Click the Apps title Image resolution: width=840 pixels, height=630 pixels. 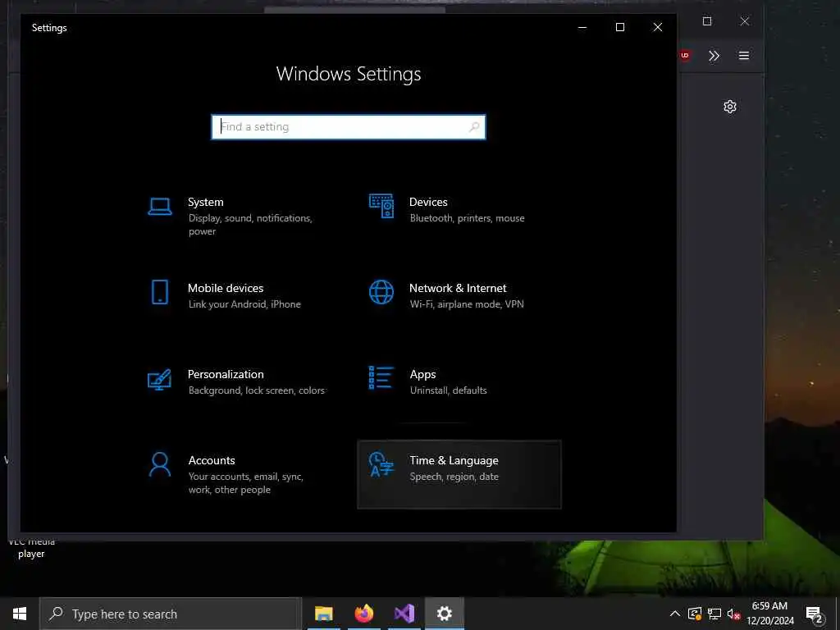pos(422,374)
